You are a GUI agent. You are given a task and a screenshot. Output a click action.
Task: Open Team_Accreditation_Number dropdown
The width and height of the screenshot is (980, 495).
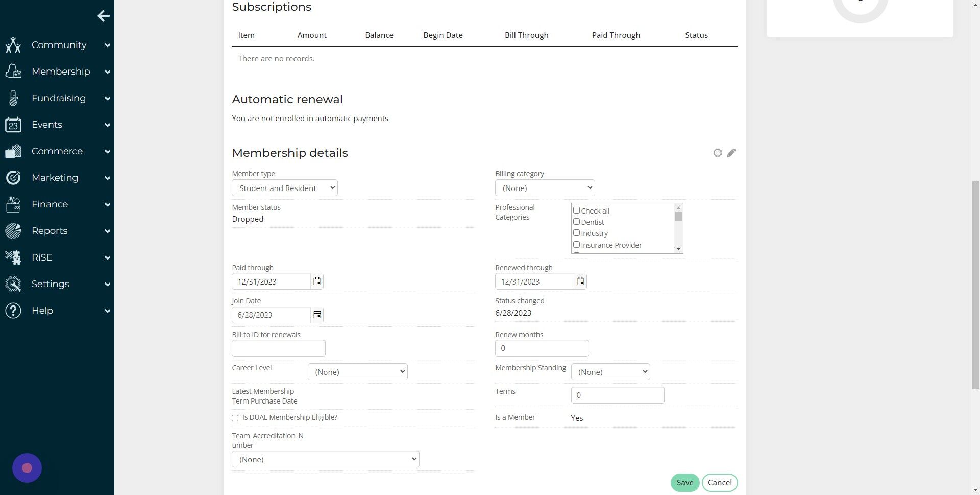tap(326, 459)
